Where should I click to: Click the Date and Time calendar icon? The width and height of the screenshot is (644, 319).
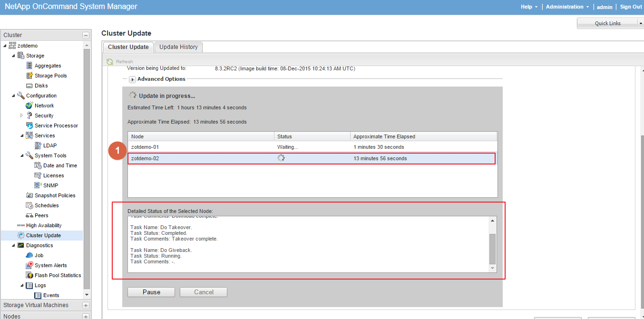coord(38,165)
